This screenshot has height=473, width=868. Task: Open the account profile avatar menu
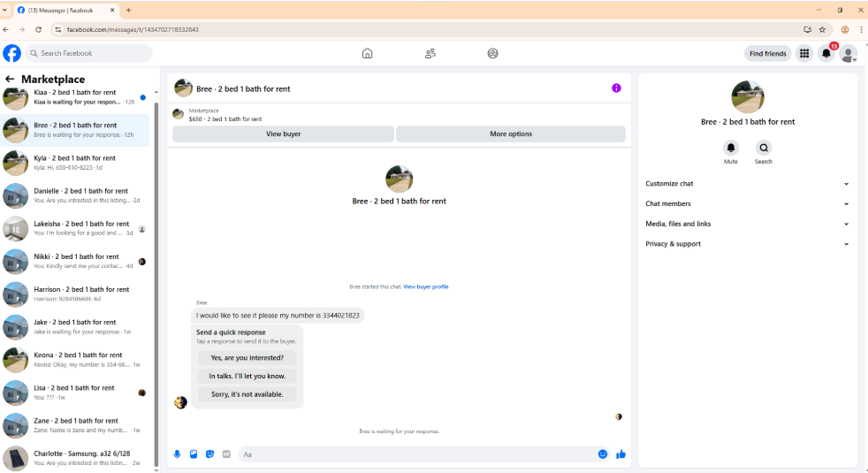coord(849,54)
